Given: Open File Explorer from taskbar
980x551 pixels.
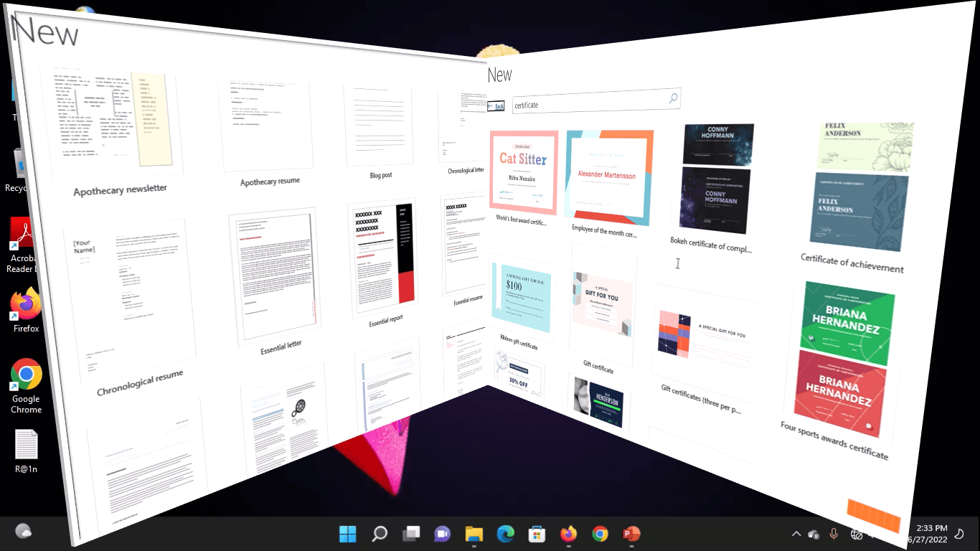Looking at the screenshot, I should point(473,534).
